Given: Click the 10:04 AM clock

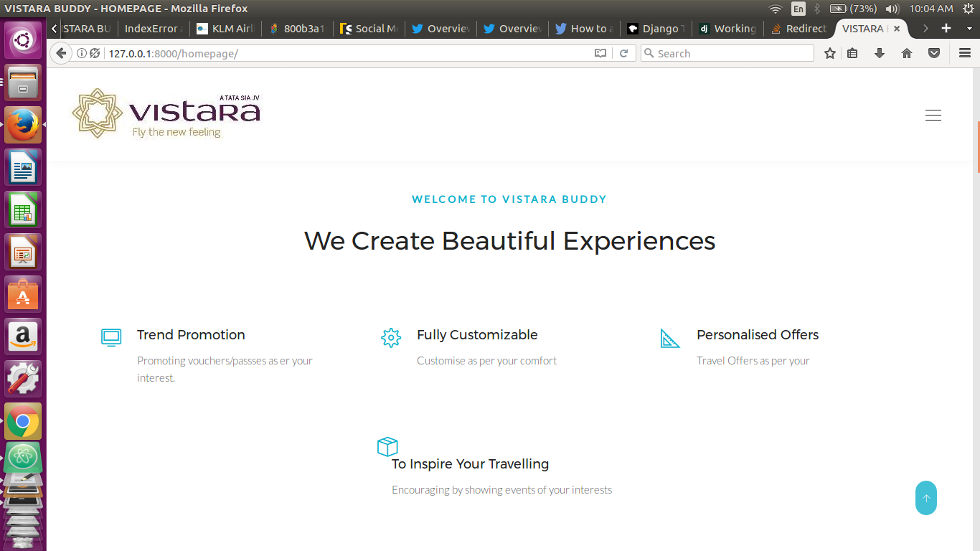Looking at the screenshot, I should [x=931, y=9].
